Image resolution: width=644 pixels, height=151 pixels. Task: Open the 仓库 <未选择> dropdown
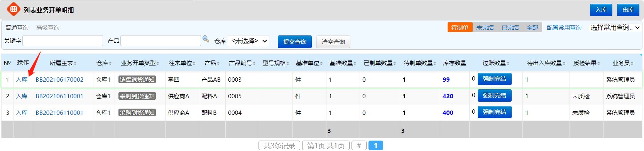pyautogui.click(x=248, y=41)
